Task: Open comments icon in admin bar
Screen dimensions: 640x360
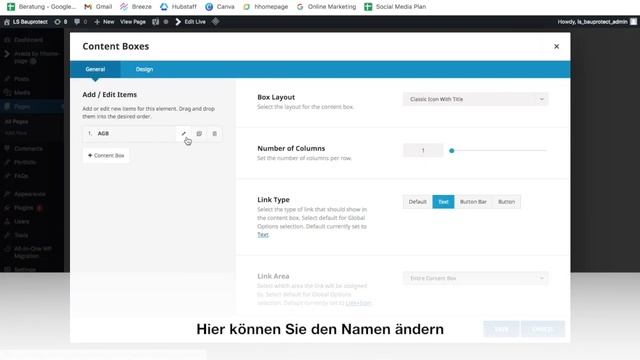Action: [x=80, y=22]
